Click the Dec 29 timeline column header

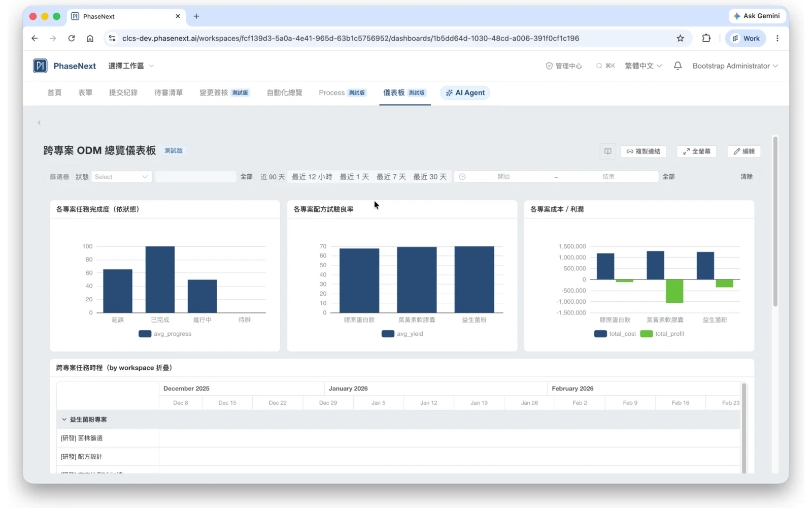(x=328, y=403)
